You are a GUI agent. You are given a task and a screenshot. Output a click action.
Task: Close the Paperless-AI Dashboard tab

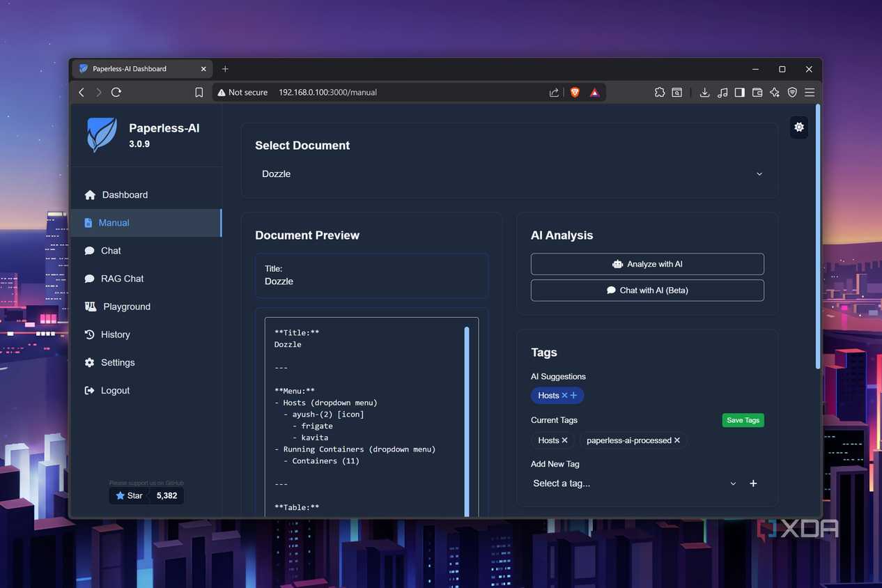203,69
